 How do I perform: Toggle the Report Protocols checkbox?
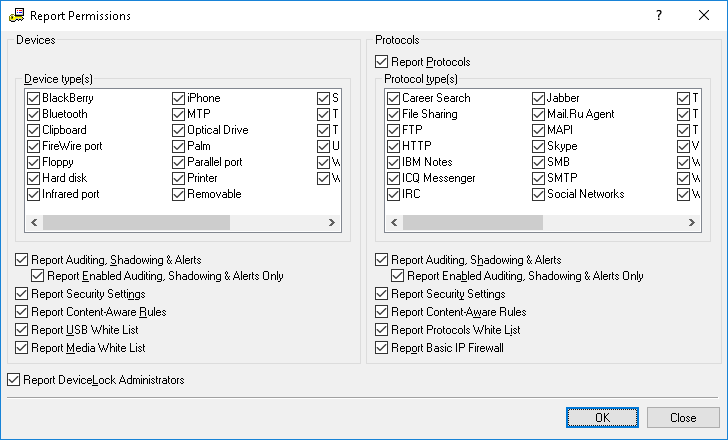[382, 62]
